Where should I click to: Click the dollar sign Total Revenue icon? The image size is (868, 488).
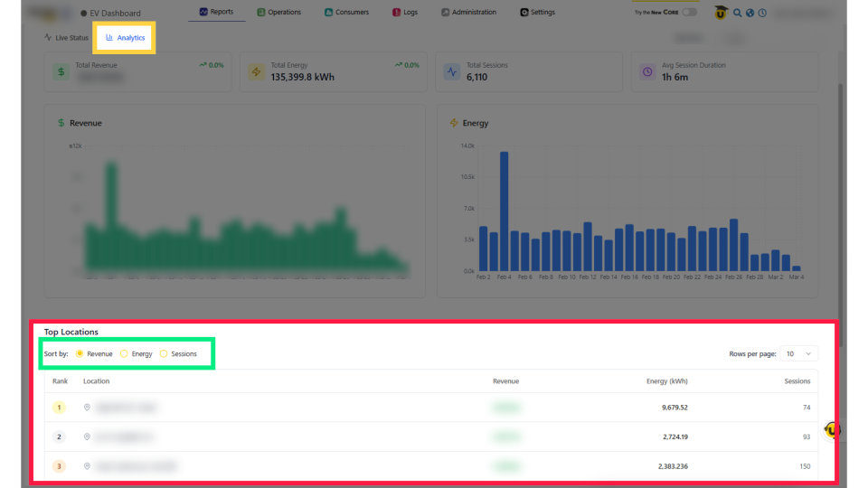(61, 71)
